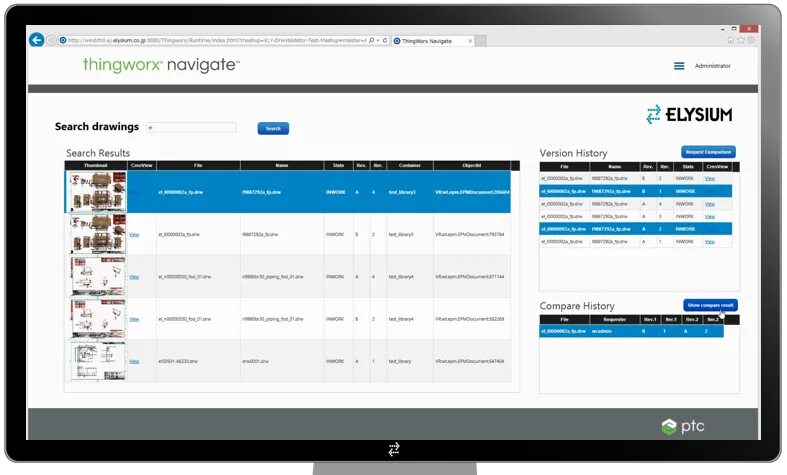Sort Search Results by ObjectId column header

(472, 165)
